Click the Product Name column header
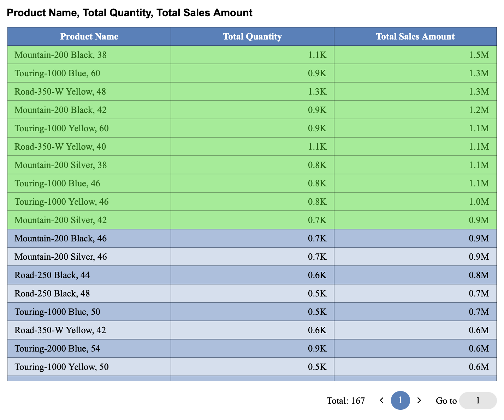Viewport: 504px width, 420px height. 89,36
